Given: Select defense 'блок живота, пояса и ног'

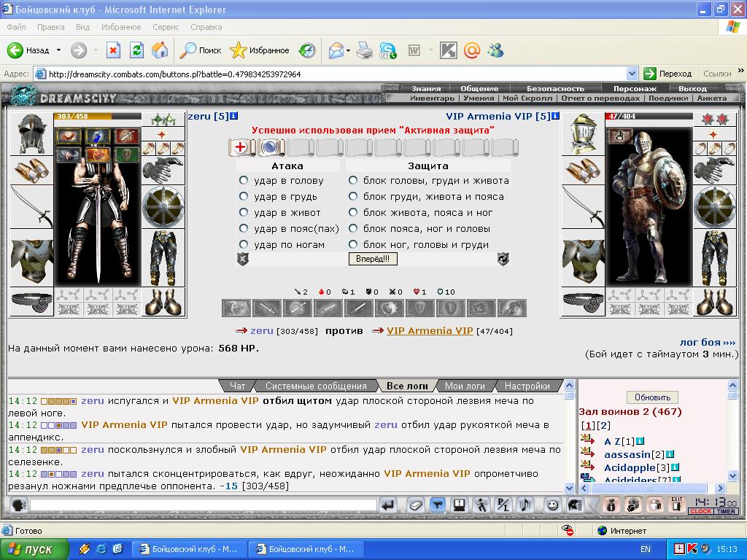Looking at the screenshot, I should pyautogui.click(x=353, y=212).
